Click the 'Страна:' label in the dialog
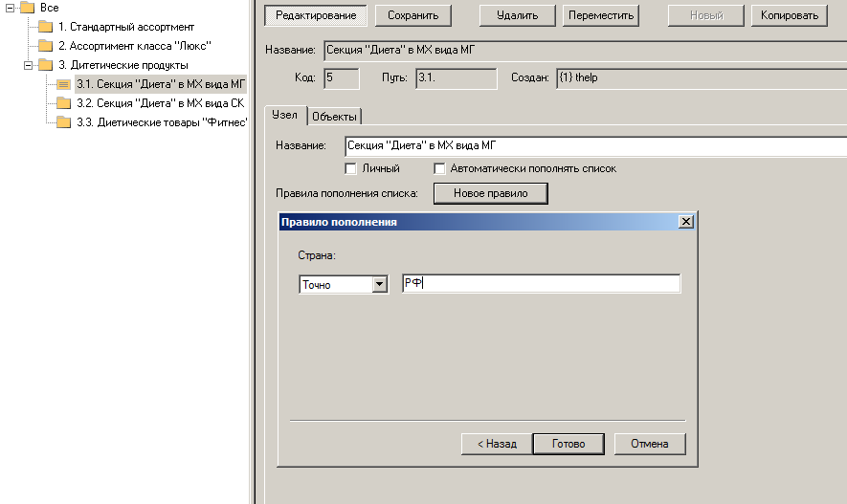The image size is (847, 504). 317,255
